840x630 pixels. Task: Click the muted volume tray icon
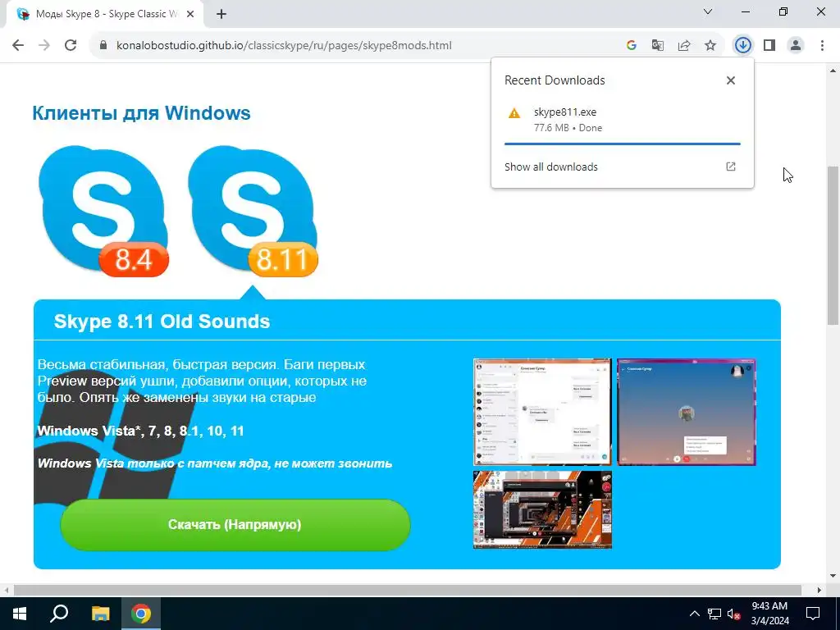click(x=733, y=614)
